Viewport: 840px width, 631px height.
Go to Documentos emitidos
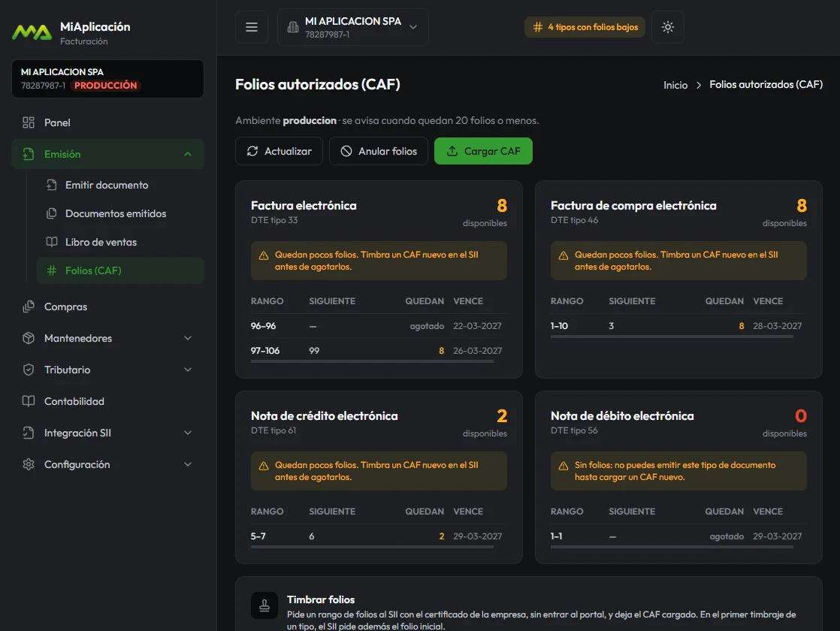coord(120,213)
